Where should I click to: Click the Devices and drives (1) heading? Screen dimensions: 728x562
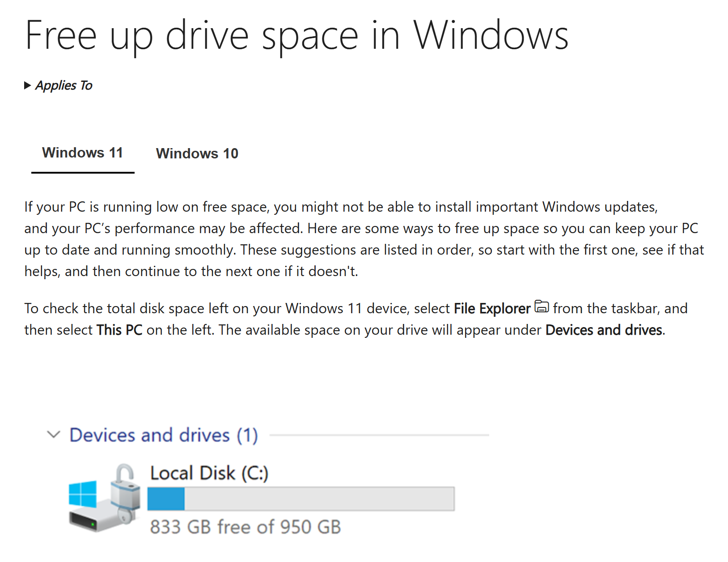click(164, 434)
